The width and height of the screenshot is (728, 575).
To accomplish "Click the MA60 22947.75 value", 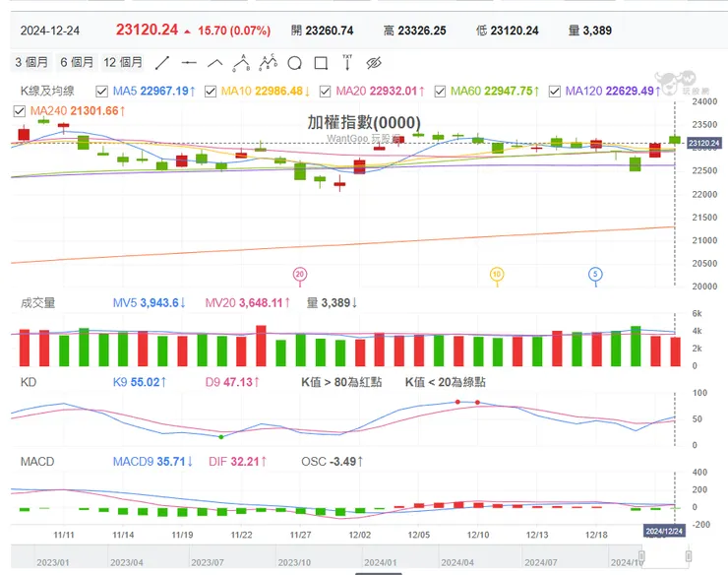I will point(496,92).
